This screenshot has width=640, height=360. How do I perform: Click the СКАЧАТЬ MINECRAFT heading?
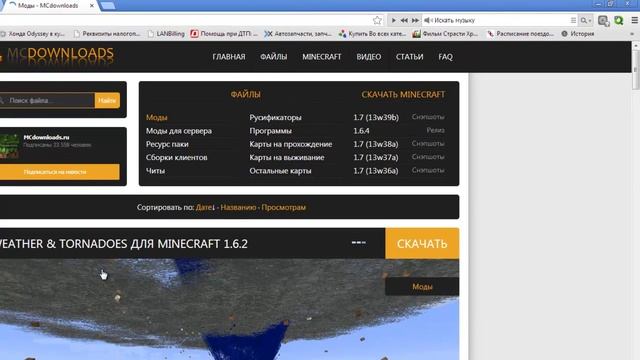tap(403, 94)
